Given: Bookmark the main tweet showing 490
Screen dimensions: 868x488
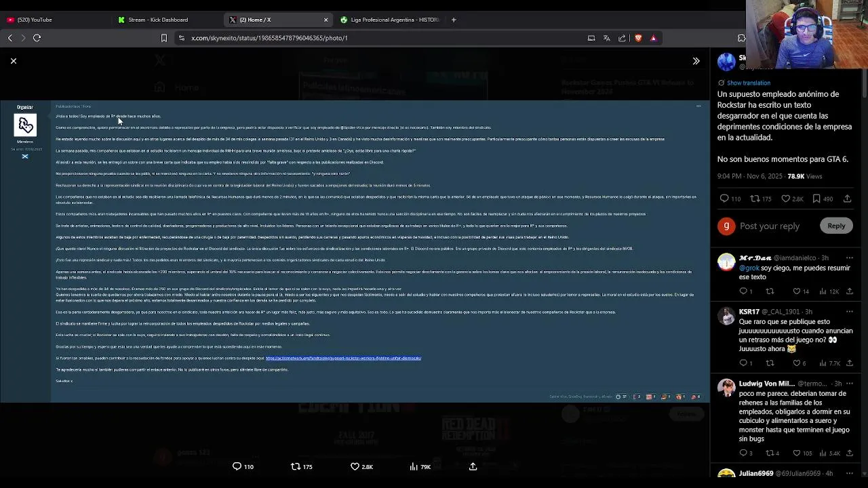Looking at the screenshot, I should tap(823, 199).
